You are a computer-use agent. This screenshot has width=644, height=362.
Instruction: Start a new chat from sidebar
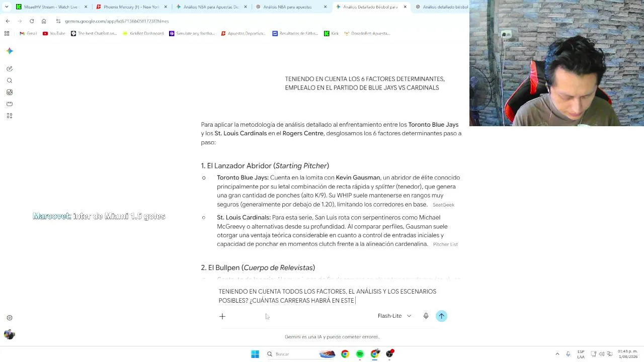10,69
